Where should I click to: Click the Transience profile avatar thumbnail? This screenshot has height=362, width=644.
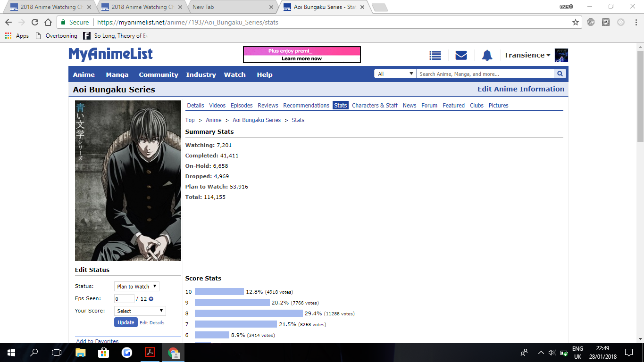561,55
